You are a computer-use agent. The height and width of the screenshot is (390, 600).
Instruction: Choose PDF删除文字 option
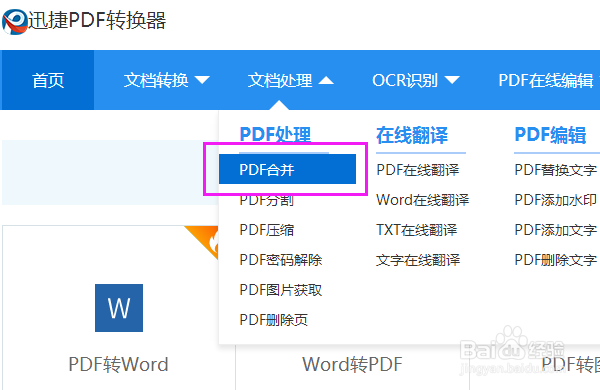click(x=556, y=260)
